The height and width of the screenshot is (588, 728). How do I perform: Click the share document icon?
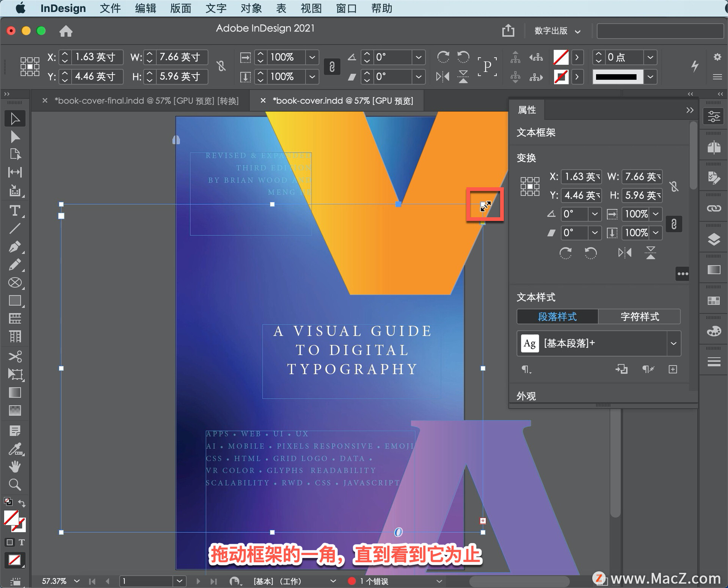(508, 30)
